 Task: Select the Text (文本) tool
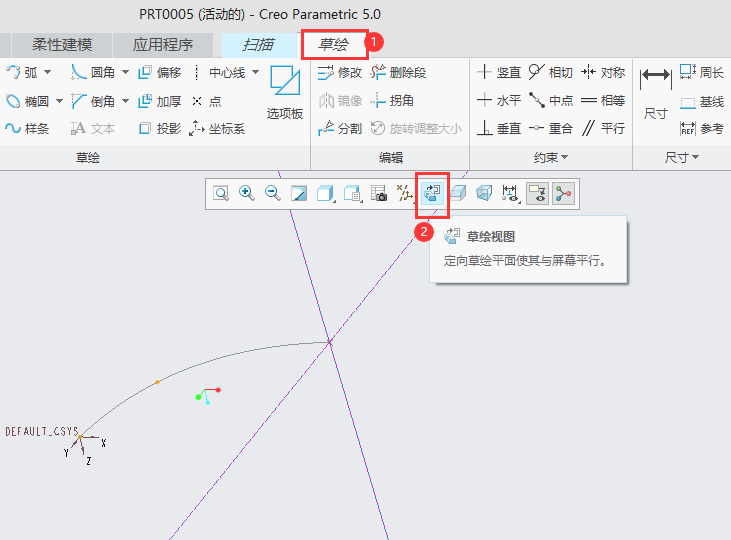(x=93, y=128)
